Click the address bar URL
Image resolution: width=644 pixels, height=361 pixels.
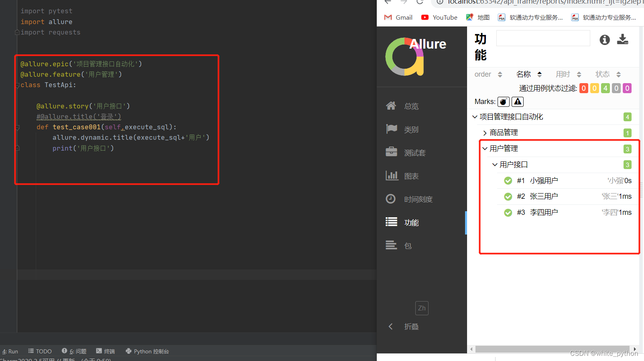coord(546,2)
